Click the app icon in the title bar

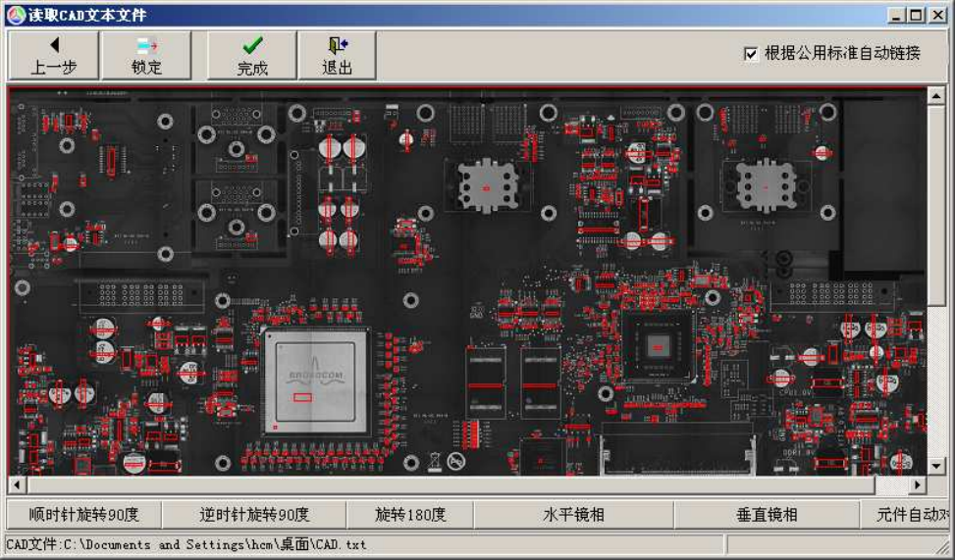(17, 16)
